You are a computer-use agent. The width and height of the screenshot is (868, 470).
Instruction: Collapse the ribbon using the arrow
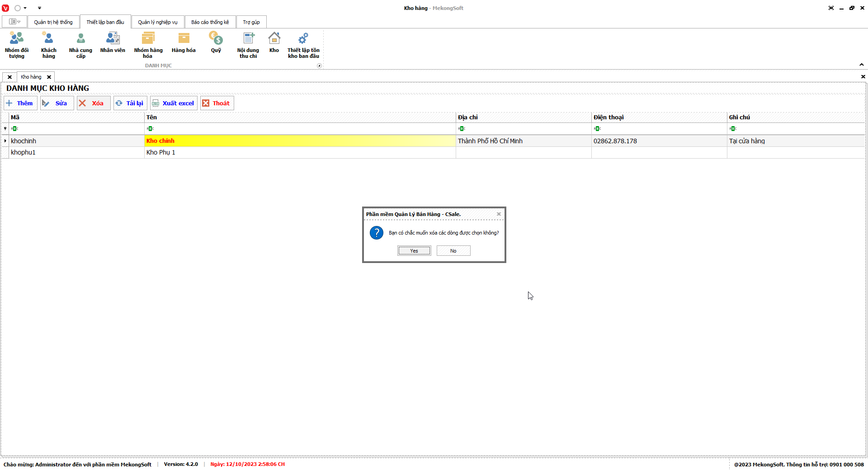tap(861, 65)
